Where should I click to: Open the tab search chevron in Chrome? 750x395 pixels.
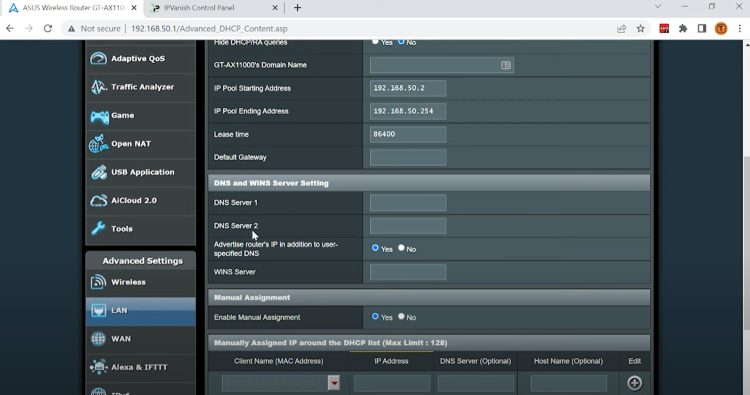point(658,7)
